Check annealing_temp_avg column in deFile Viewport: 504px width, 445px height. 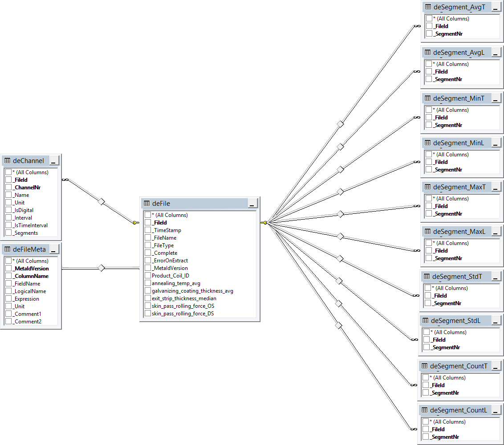[148, 283]
